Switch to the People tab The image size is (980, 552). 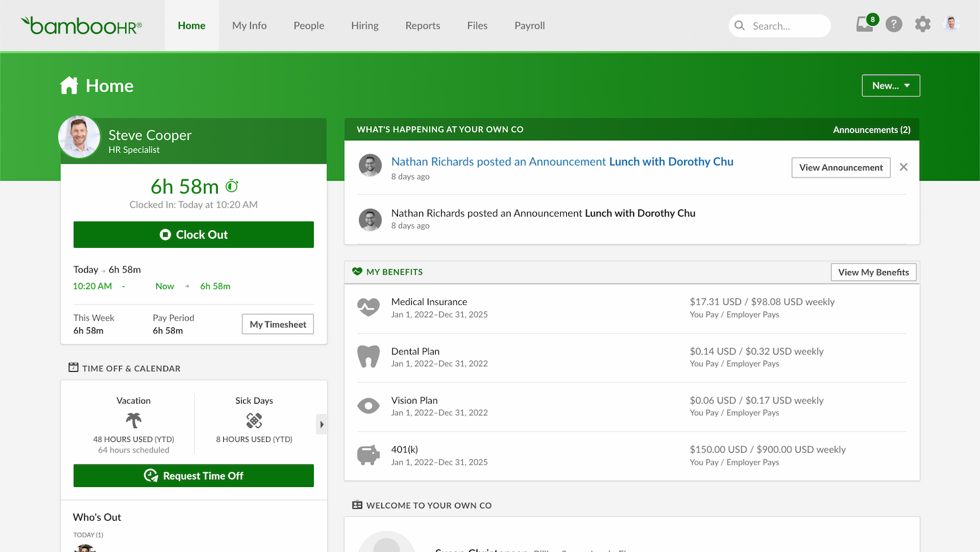tap(309, 25)
